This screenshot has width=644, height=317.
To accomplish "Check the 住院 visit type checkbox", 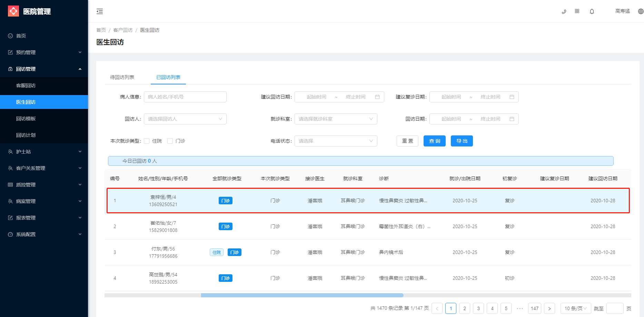I will pyautogui.click(x=147, y=141).
